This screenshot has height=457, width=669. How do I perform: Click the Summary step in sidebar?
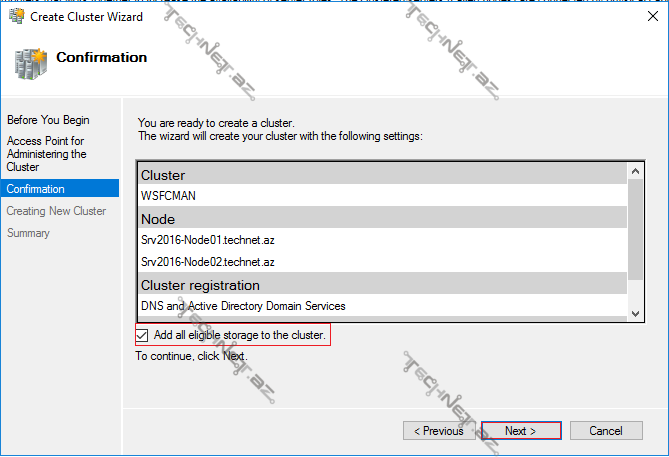coord(28,233)
